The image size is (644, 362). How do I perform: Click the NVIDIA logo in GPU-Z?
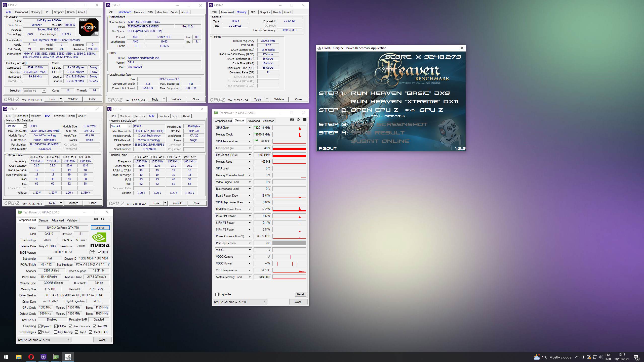point(100,240)
